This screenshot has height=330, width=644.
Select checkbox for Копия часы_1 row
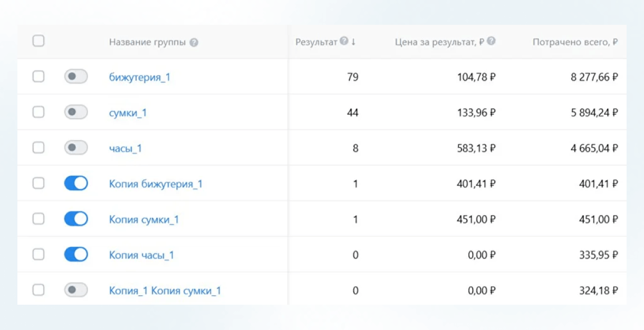[x=39, y=255]
